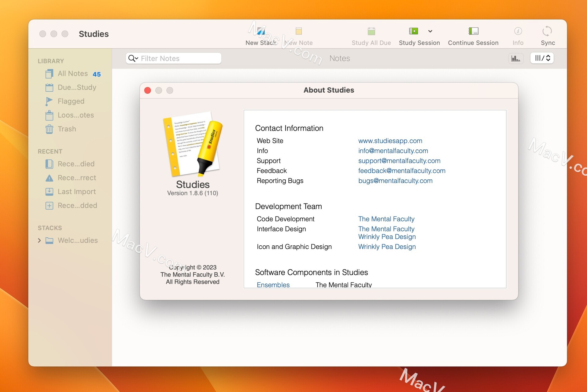Screen dimensions: 587x392
Task: Show statistics bar chart button
Action: pyautogui.click(x=516, y=58)
